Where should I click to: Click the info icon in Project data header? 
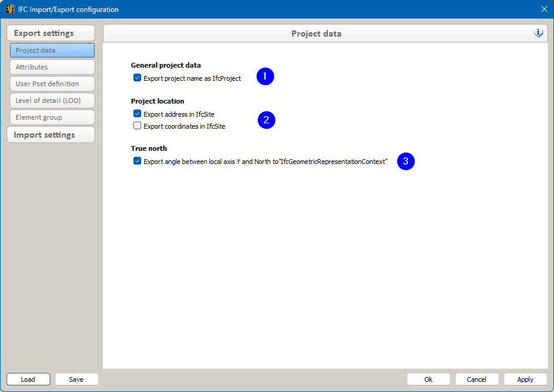coord(538,33)
